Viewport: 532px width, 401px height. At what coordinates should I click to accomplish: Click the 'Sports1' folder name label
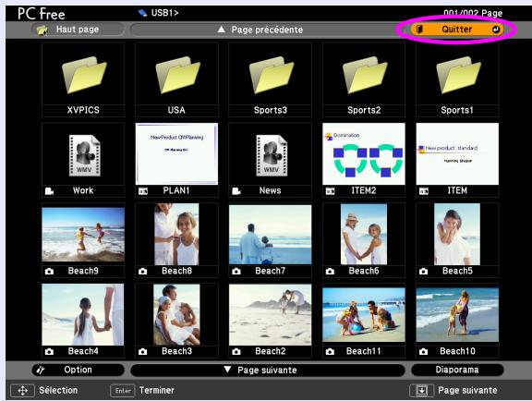pyautogui.click(x=457, y=110)
